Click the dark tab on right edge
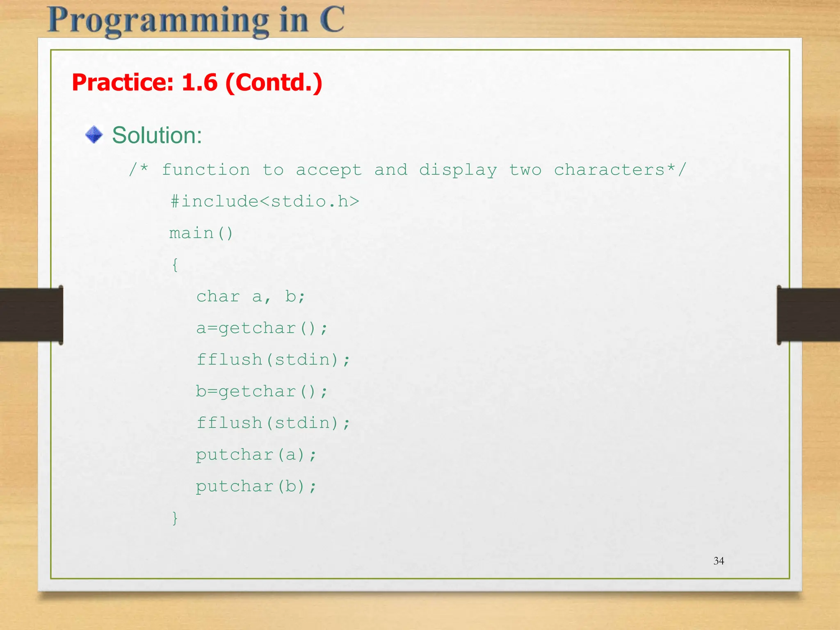Screen dimensions: 840x630 (808, 315)
